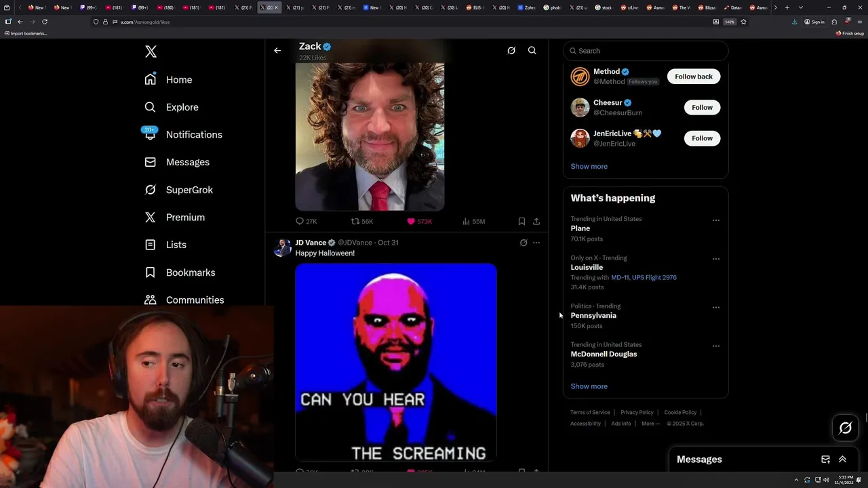This screenshot has width=868, height=488.
Task: Repost the post with 56K reposts
Action: [x=362, y=222]
